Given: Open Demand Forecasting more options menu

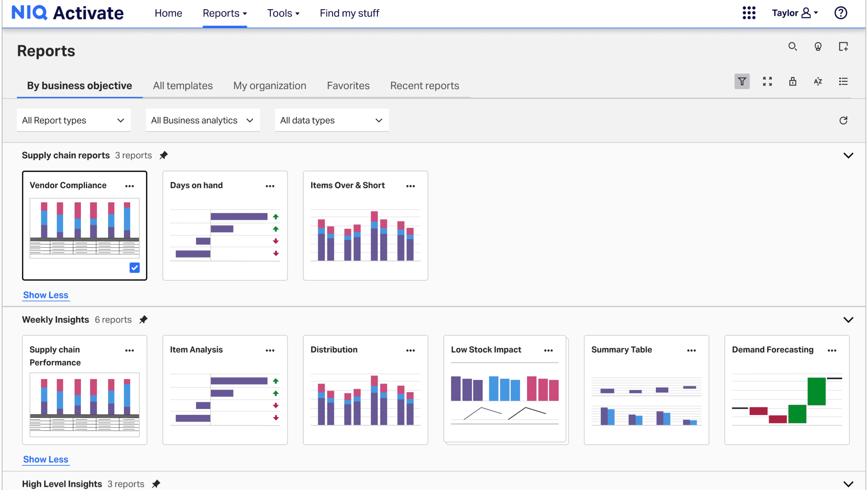Looking at the screenshot, I should (x=832, y=350).
